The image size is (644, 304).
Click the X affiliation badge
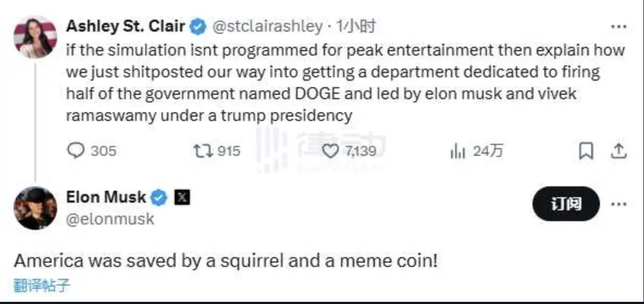point(182,198)
